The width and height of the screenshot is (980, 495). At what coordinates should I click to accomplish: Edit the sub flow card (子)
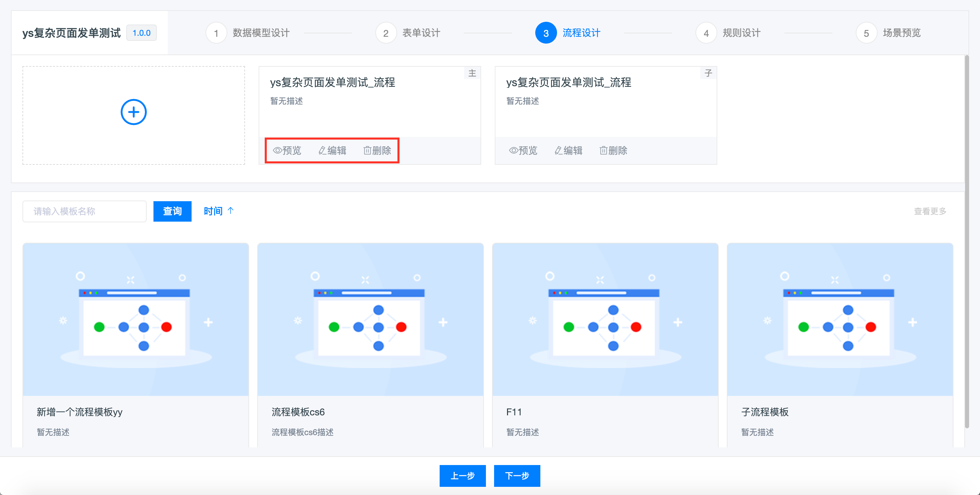[568, 151]
